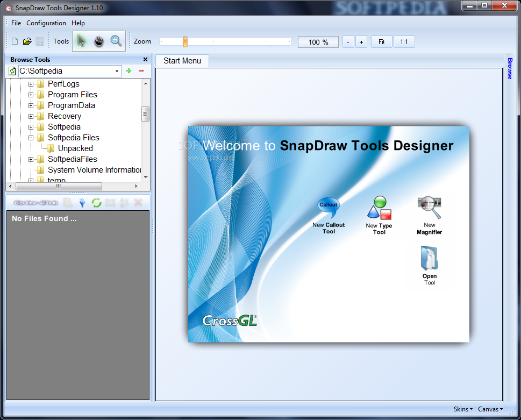Click the tree scroll up arrow

click(146, 83)
